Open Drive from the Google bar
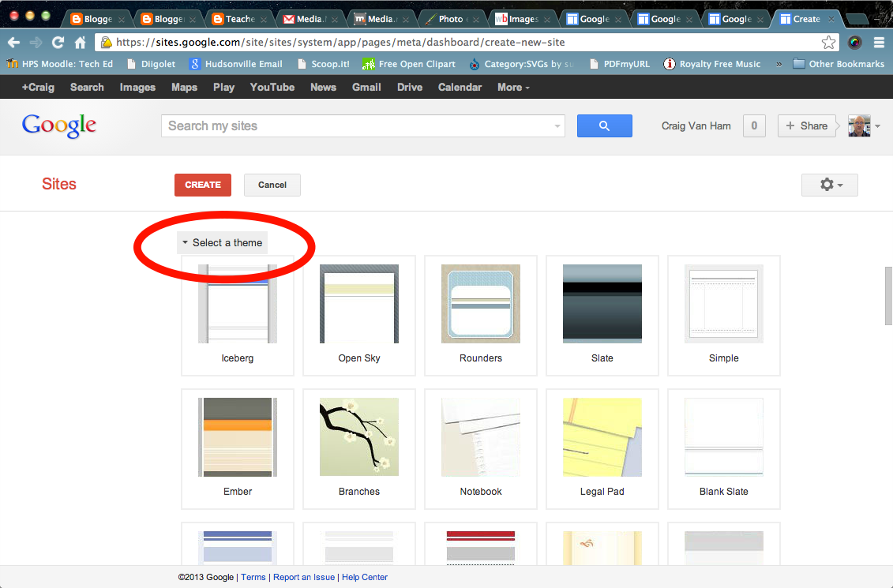Image resolution: width=893 pixels, height=588 pixels. 410,87
